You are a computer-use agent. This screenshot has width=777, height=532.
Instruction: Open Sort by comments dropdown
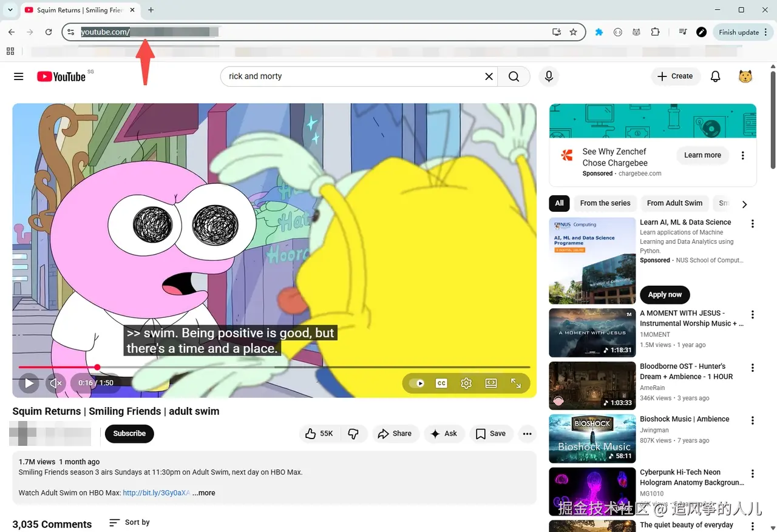click(x=129, y=522)
